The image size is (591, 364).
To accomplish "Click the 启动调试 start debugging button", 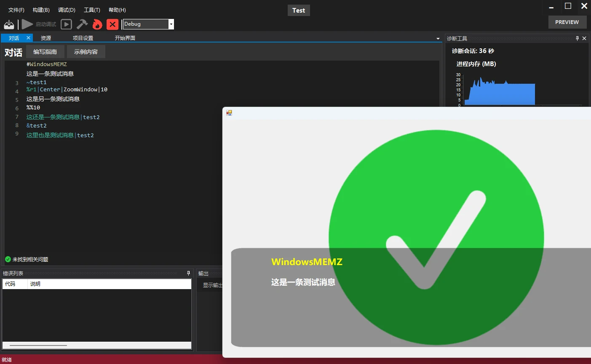I will coord(39,24).
